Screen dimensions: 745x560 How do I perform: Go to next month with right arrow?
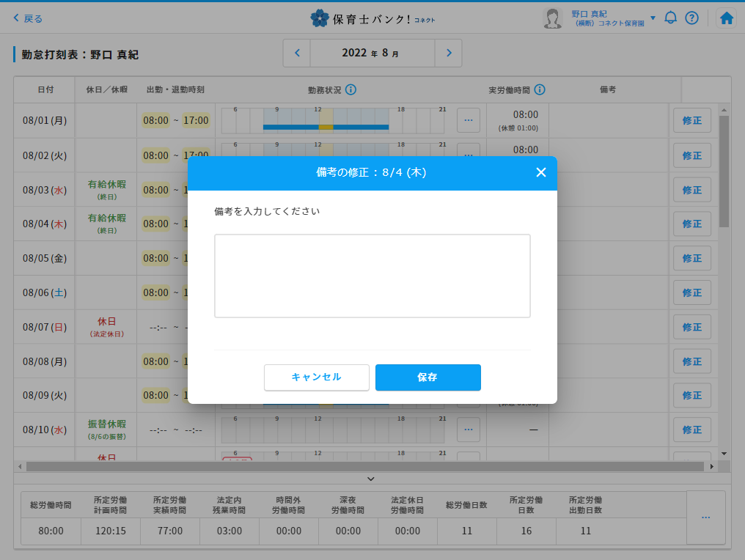coord(449,53)
